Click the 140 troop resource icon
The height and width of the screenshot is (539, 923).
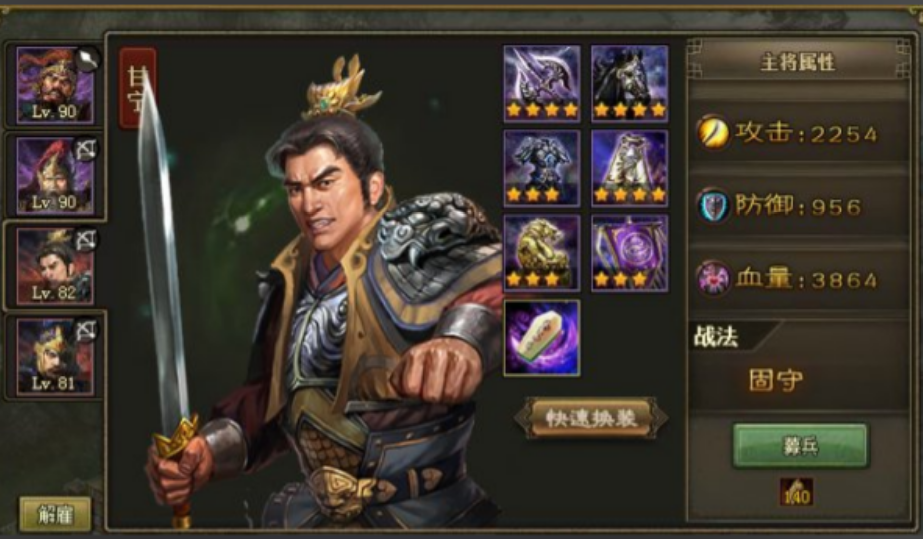(x=797, y=492)
